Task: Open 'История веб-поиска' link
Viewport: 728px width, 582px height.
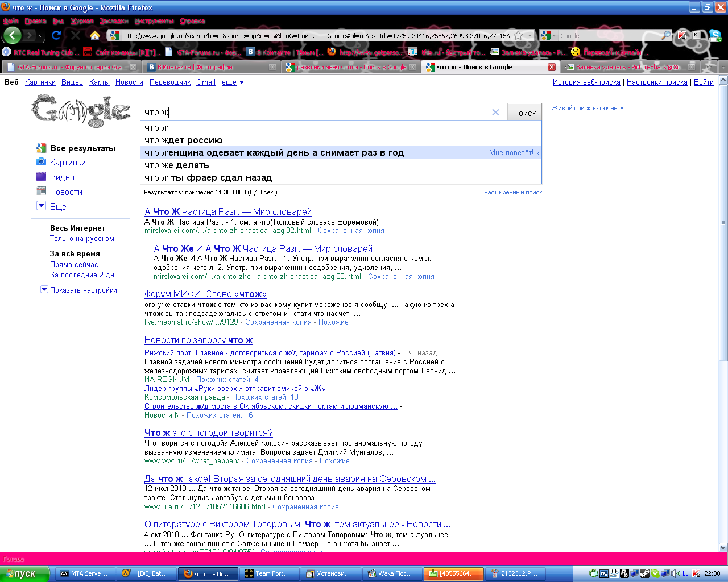Action: coord(586,82)
